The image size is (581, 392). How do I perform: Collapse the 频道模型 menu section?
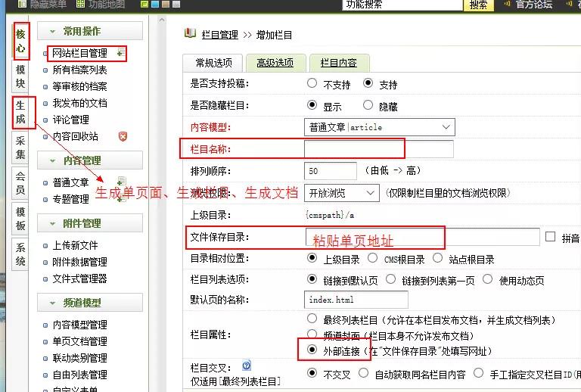90,303
